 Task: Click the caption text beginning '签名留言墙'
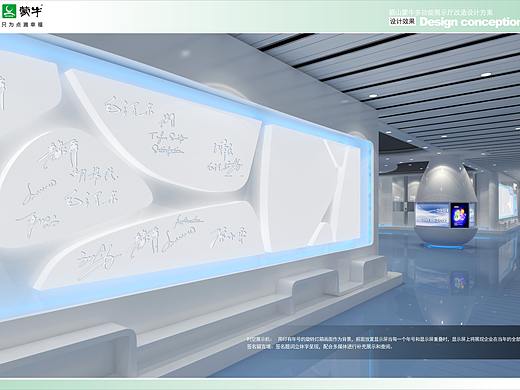tap(319, 347)
